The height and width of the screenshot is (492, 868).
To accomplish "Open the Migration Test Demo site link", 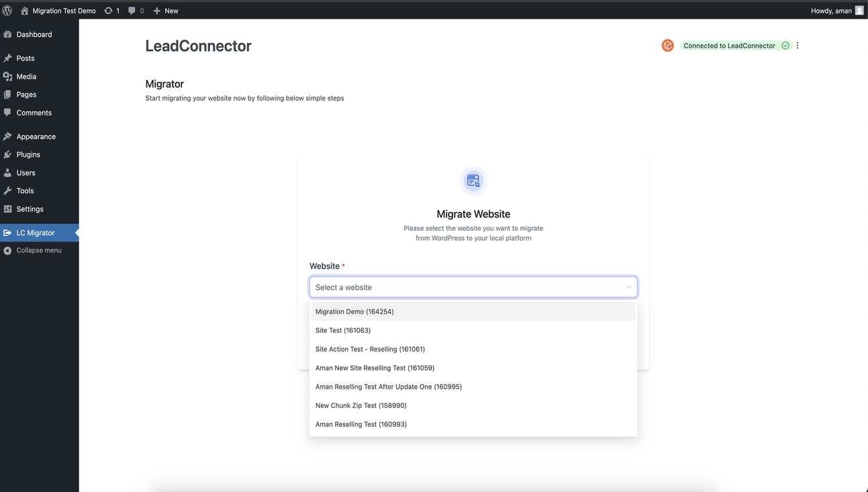I will 58,10.
